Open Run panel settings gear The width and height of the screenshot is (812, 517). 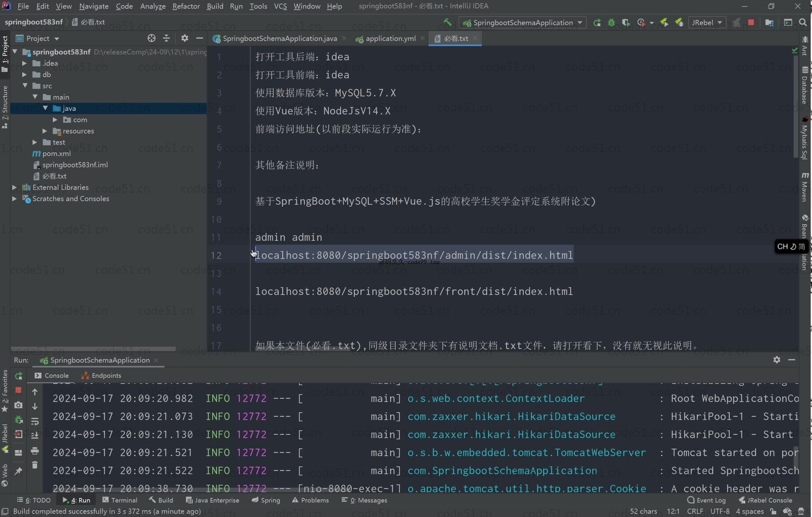click(x=777, y=360)
